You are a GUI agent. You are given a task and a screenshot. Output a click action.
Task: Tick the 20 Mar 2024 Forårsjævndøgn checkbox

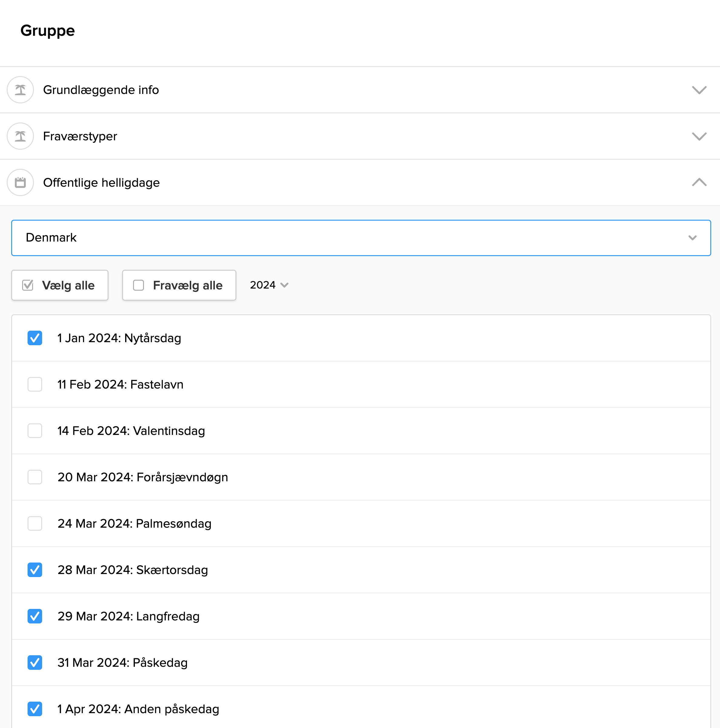pos(35,477)
